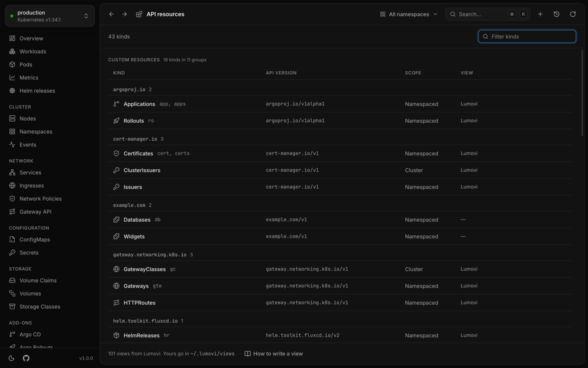The image size is (588, 368).
Task: Focus the Search field
Action: click(x=488, y=14)
